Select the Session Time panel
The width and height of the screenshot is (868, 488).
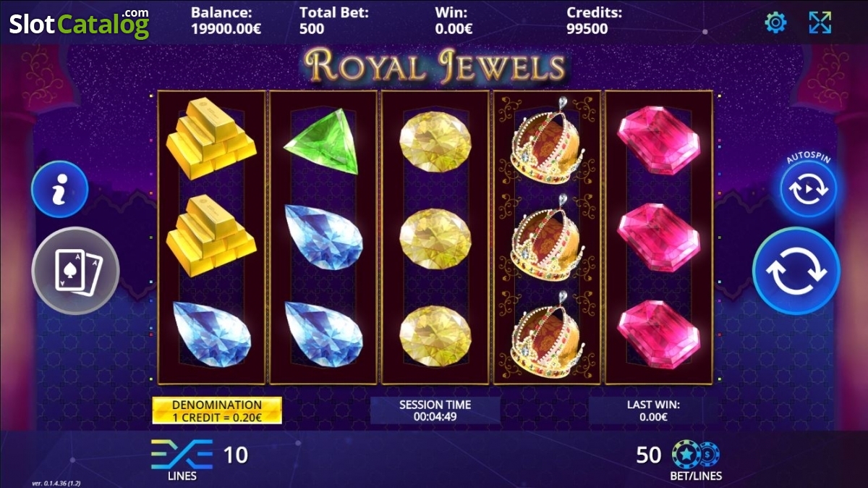coord(435,411)
